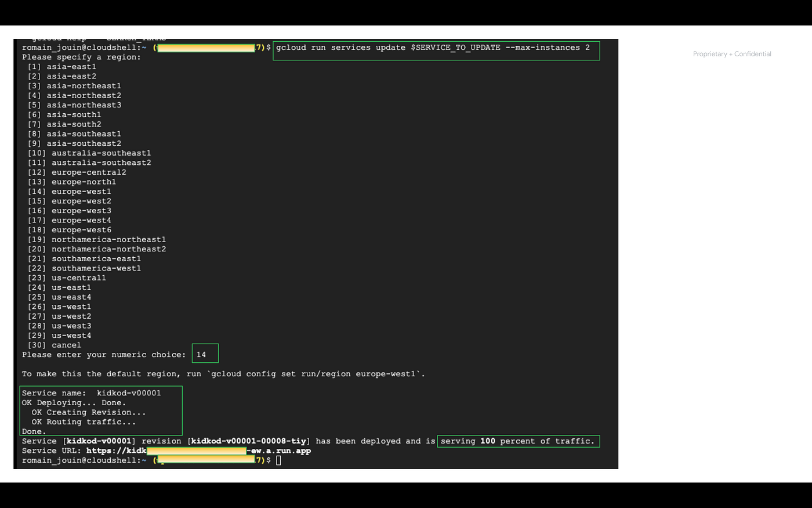Open the Service URL link
This screenshot has height=508, width=812.
point(199,451)
